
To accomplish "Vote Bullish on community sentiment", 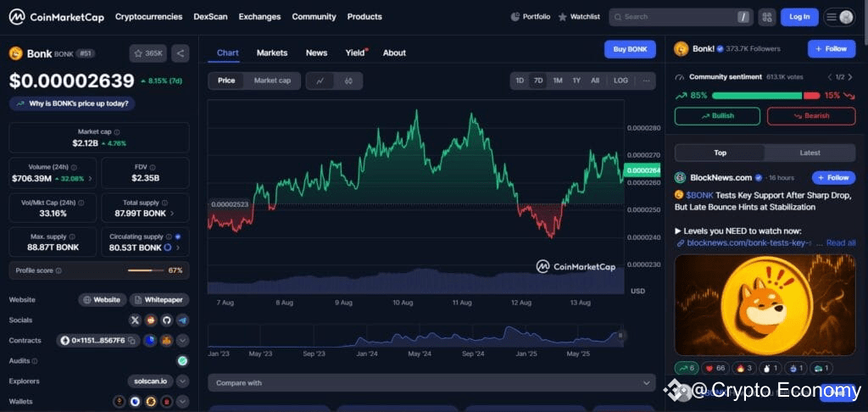I will 717,116.
